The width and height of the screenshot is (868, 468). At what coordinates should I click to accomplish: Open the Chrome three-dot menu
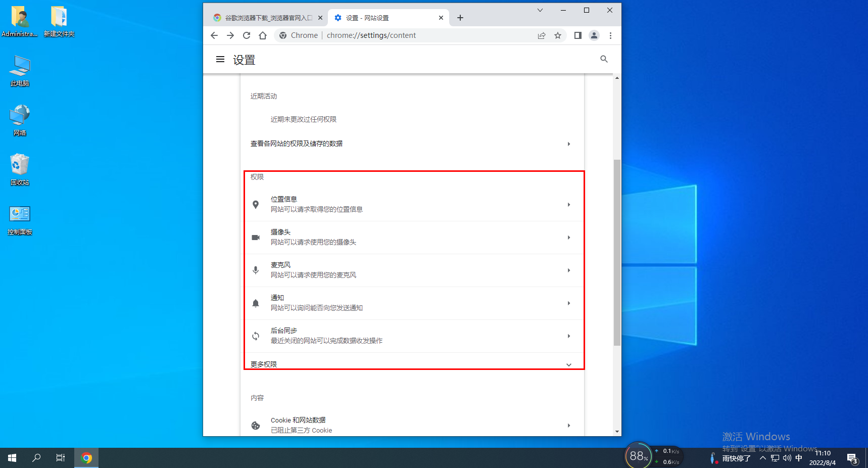coord(610,35)
